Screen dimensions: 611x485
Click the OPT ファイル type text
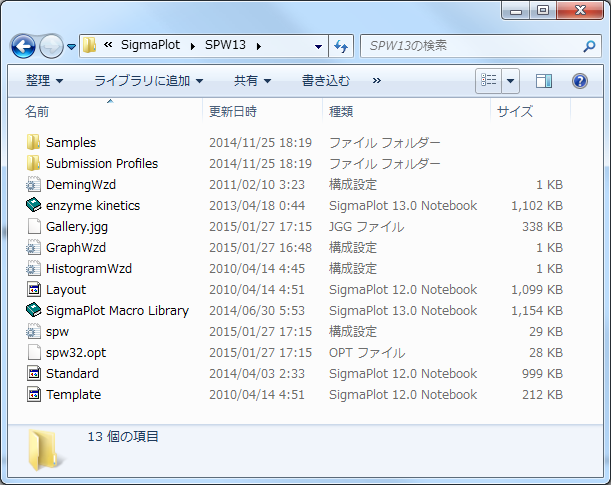pyautogui.click(x=367, y=353)
